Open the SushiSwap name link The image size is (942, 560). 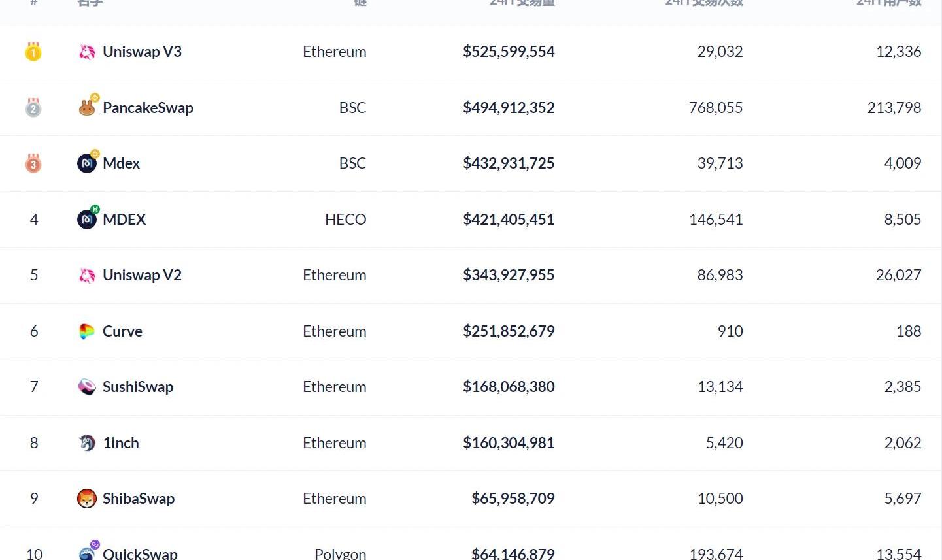click(138, 387)
